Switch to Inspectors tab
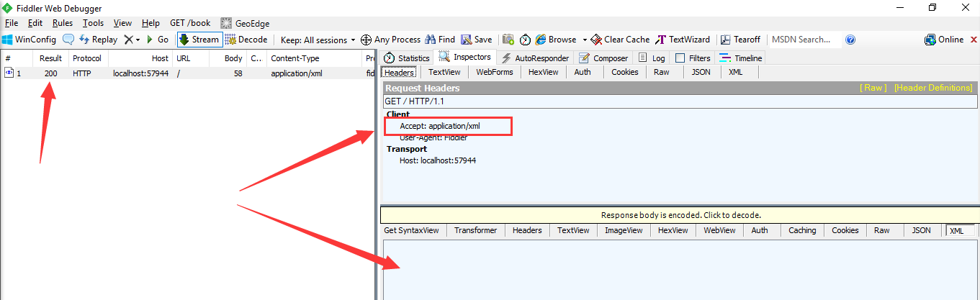Screen dimensions: 980x300 (465, 57)
